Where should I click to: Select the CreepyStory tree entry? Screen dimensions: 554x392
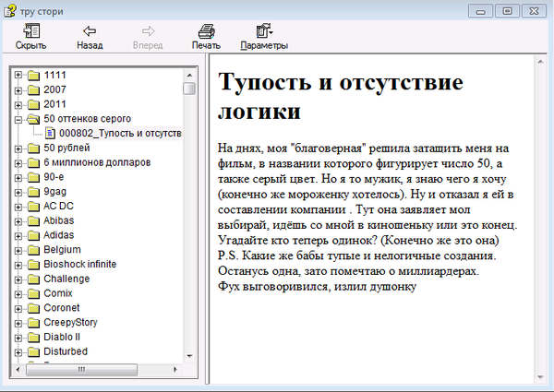(70, 322)
